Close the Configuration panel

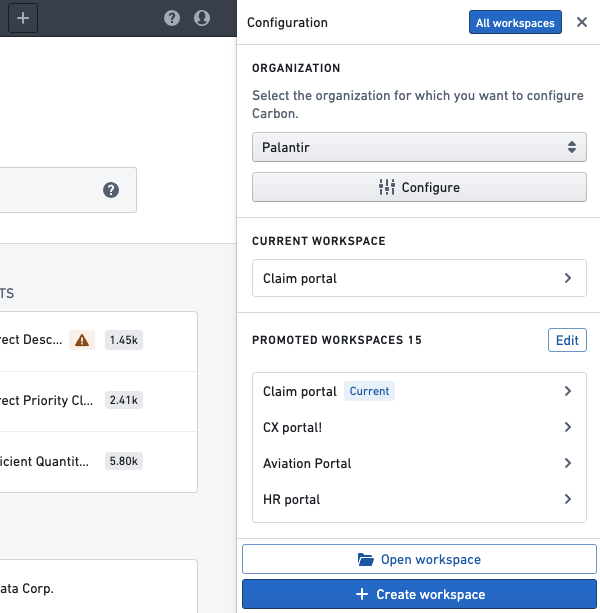pyautogui.click(x=582, y=22)
